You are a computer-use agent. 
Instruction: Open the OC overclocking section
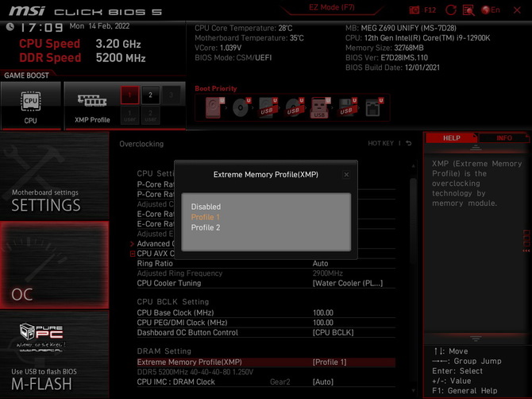coord(54,265)
